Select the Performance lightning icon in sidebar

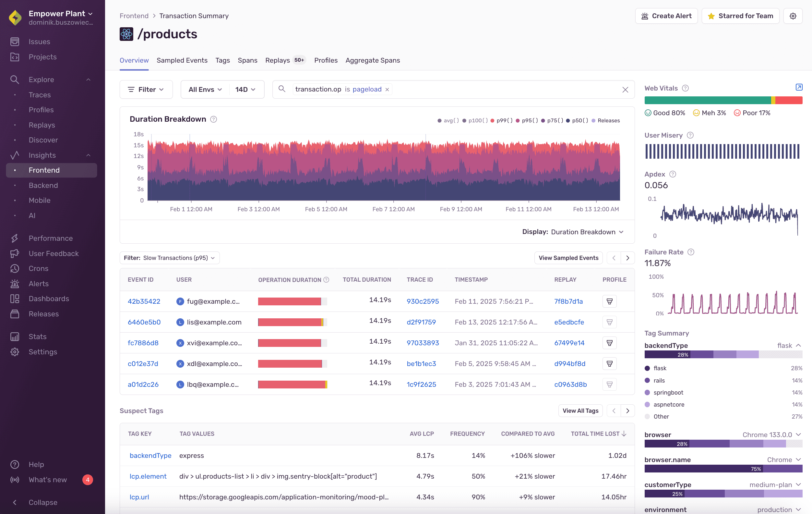click(15, 238)
